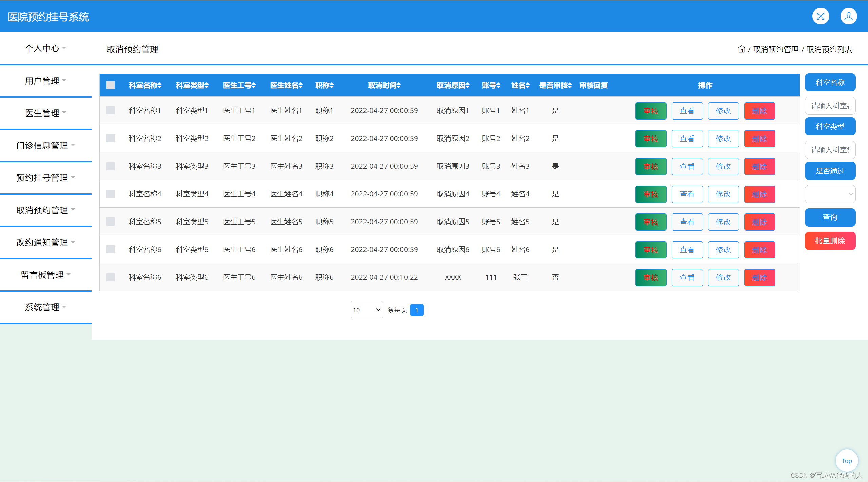This screenshot has height=482, width=868.
Task: Click the 查询 search button
Action: (830, 217)
